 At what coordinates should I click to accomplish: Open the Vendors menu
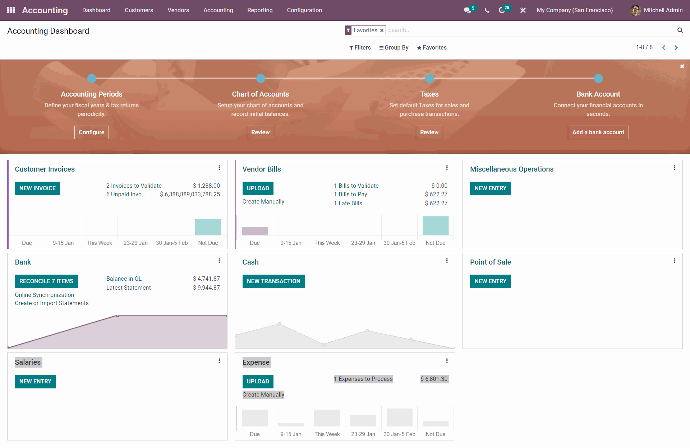point(178,10)
